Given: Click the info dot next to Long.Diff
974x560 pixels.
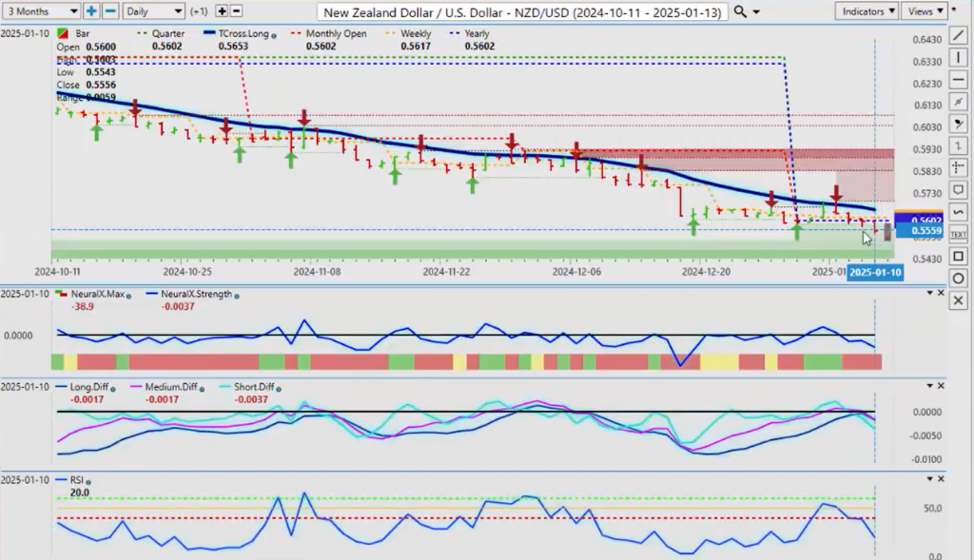Looking at the screenshot, I should [x=112, y=389].
